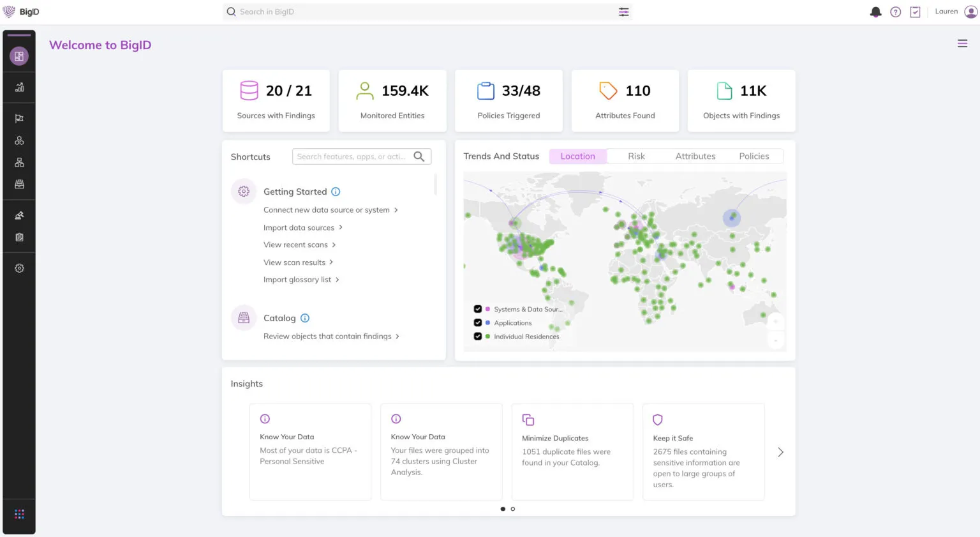Uncheck Systems & Data Sources map layer
This screenshot has height=537, width=980.
[477, 309]
